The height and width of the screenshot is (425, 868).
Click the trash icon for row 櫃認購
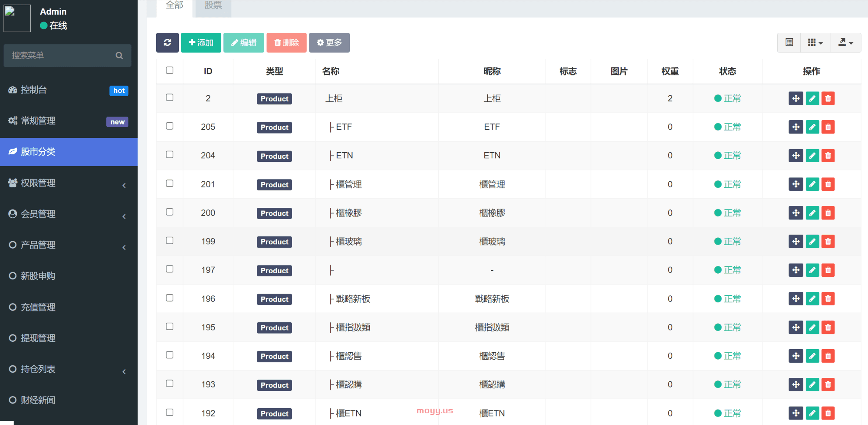click(828, 385)
